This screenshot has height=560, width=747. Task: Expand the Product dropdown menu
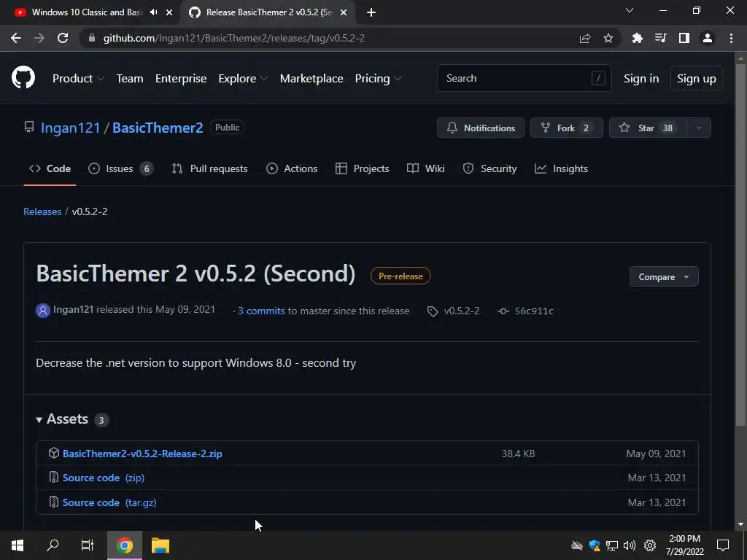(x=78, y=79)
